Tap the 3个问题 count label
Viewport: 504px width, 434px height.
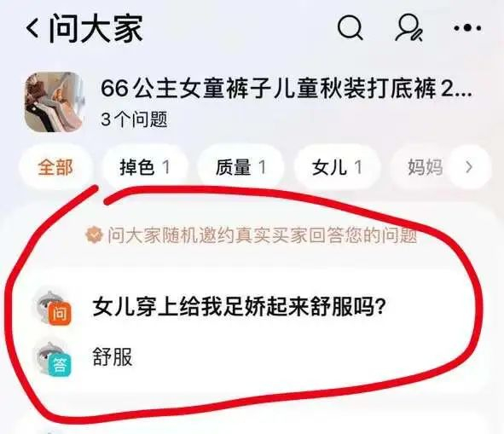click(135, 119)
